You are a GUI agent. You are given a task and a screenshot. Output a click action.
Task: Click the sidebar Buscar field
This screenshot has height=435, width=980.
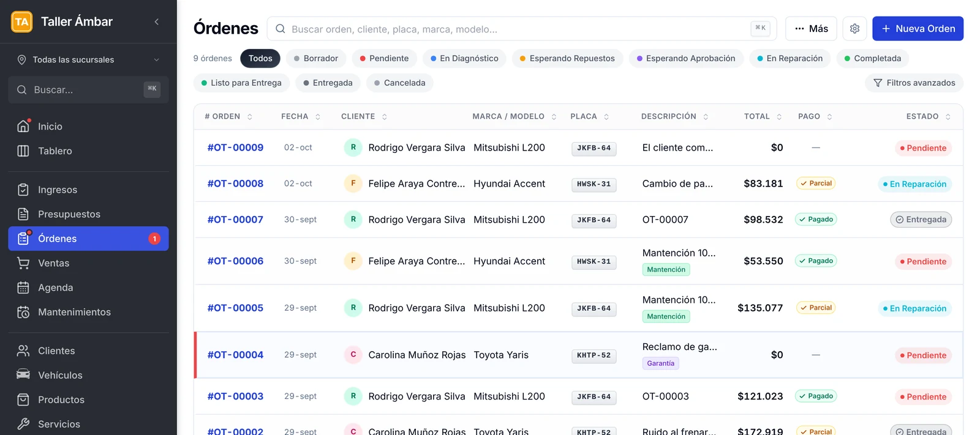click(88, 90)
